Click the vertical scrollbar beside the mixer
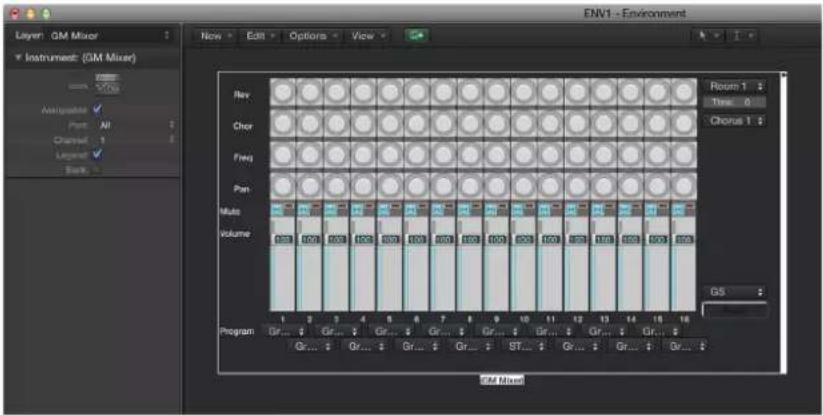Viewport: 823px width, 415px height. 783,222
